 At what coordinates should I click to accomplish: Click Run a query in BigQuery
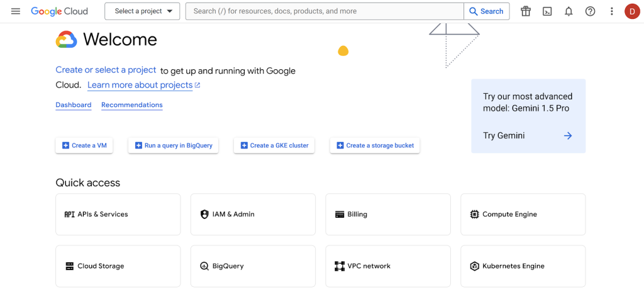coord(174,145)
